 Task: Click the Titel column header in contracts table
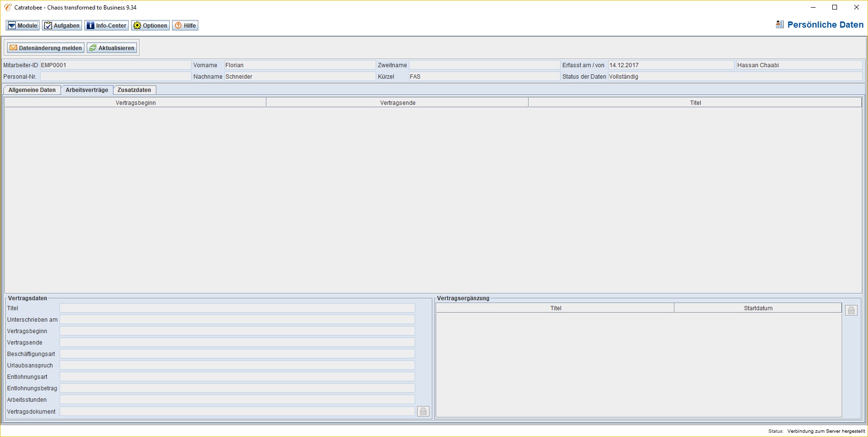tap(695, 103)
